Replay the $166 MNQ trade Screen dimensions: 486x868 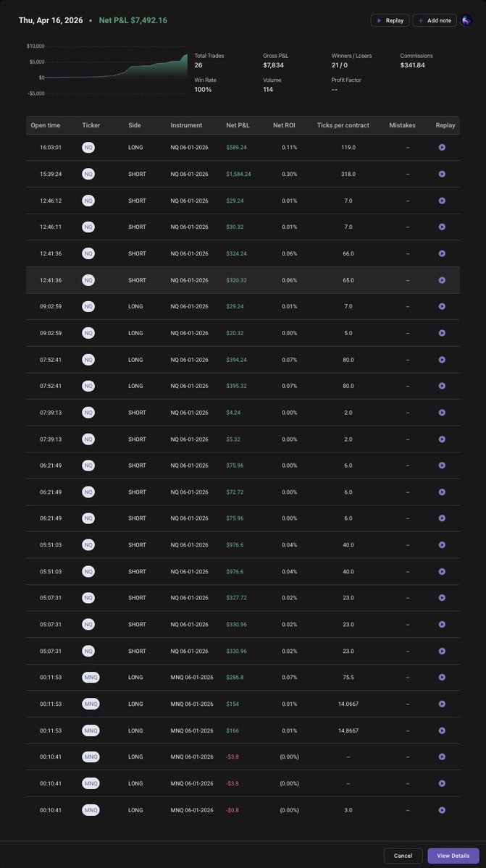pyautogui.click(x=442, y=730)
